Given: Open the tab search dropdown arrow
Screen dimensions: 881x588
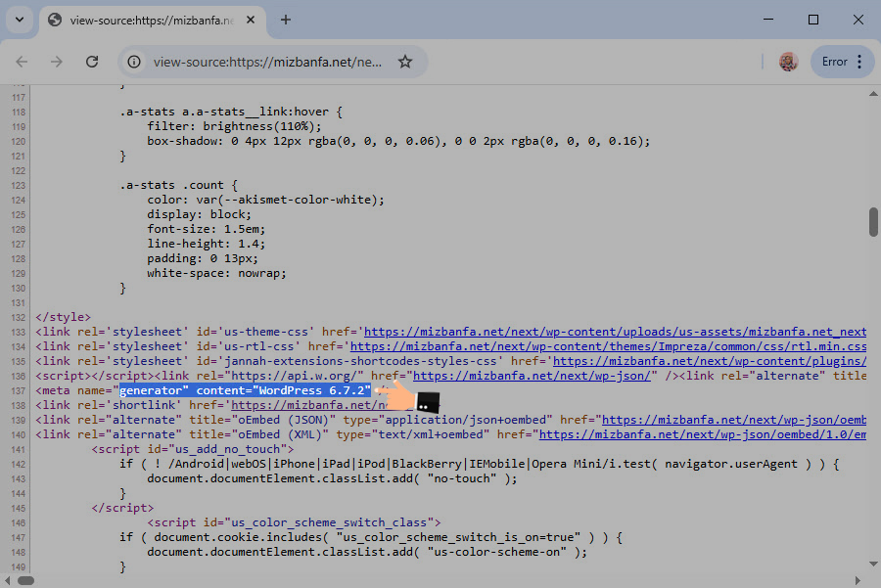Looking at the screenshot, I should click(x=20, y=20).
